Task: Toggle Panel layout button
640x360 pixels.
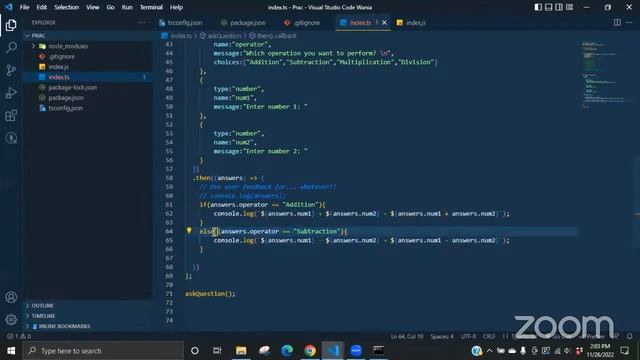Action: click(x=549, y=7)
